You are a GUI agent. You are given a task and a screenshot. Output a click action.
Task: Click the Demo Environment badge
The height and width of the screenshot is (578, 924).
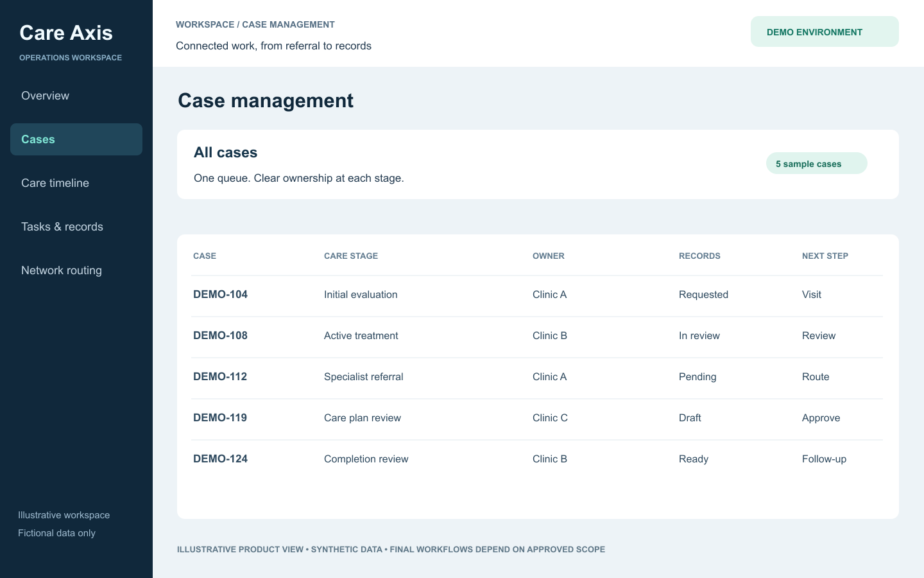[825, 31]
